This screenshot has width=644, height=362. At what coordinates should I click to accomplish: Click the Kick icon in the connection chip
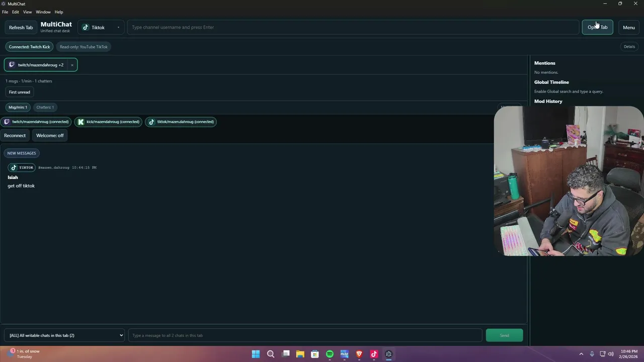tap(80, 122)
